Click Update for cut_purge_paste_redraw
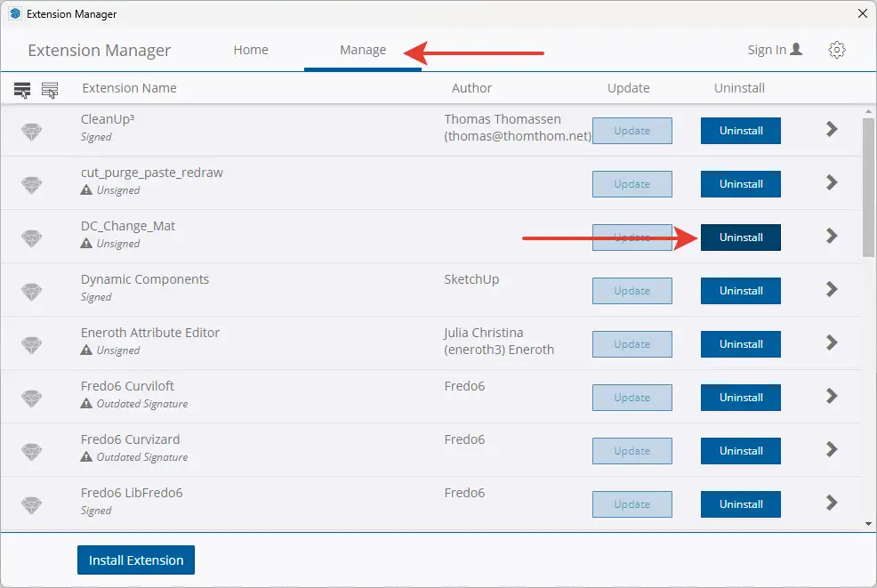877x588 pixels. point(632,184)
